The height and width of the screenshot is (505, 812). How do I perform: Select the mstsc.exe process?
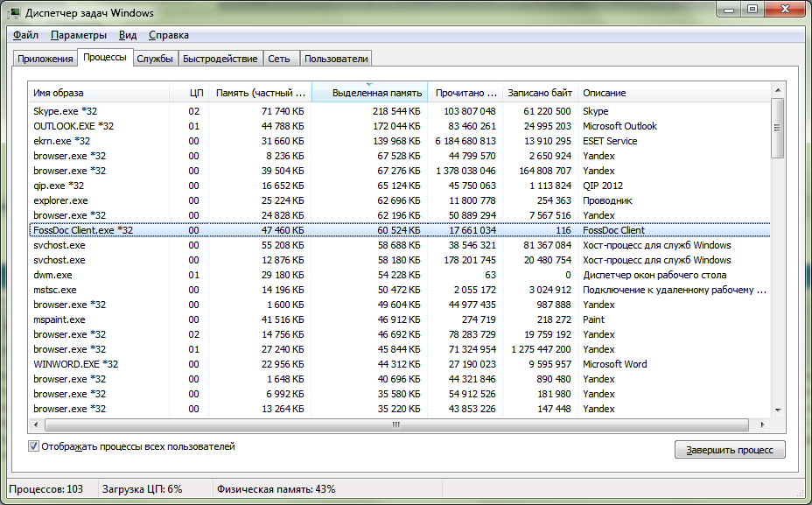399,290
